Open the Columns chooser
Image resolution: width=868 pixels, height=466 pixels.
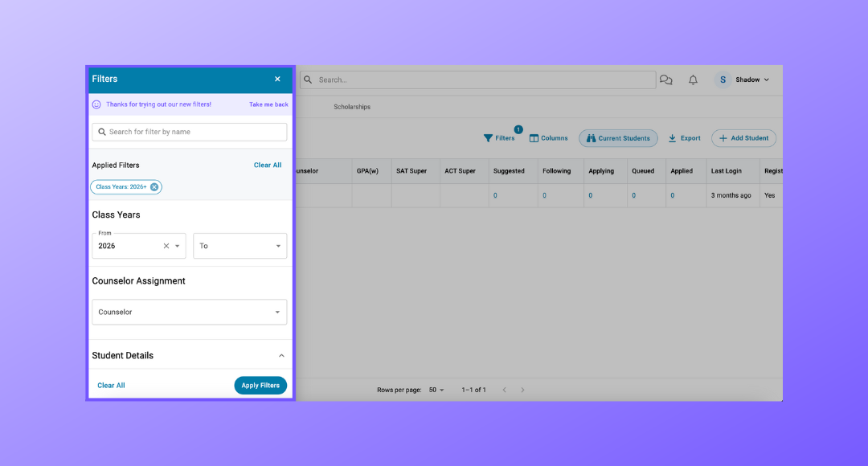coord(549,138)
